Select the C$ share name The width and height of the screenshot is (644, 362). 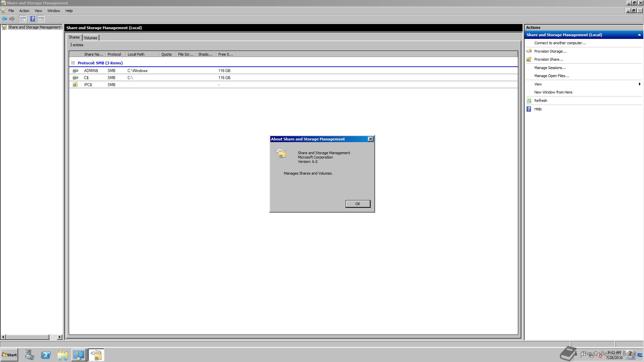click(86, 78)
